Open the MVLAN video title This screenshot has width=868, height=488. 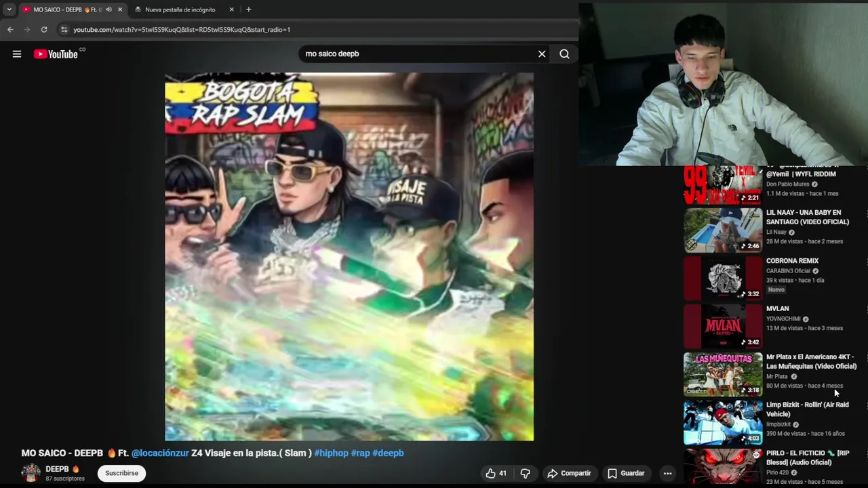778,309
